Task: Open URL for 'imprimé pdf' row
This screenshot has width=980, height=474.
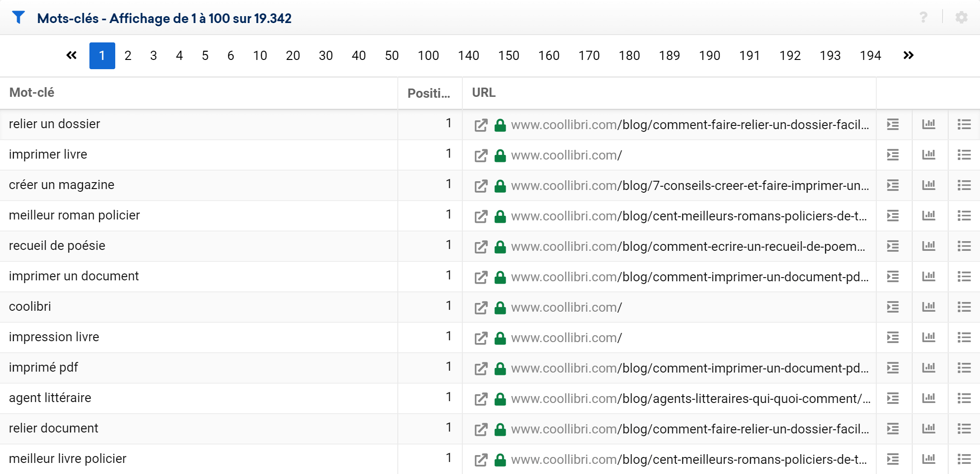Action: coord(690,368)
